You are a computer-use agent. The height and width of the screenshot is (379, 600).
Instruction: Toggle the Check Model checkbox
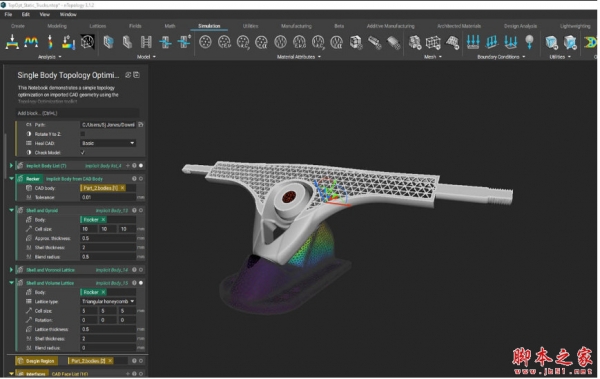pos(83,153)
